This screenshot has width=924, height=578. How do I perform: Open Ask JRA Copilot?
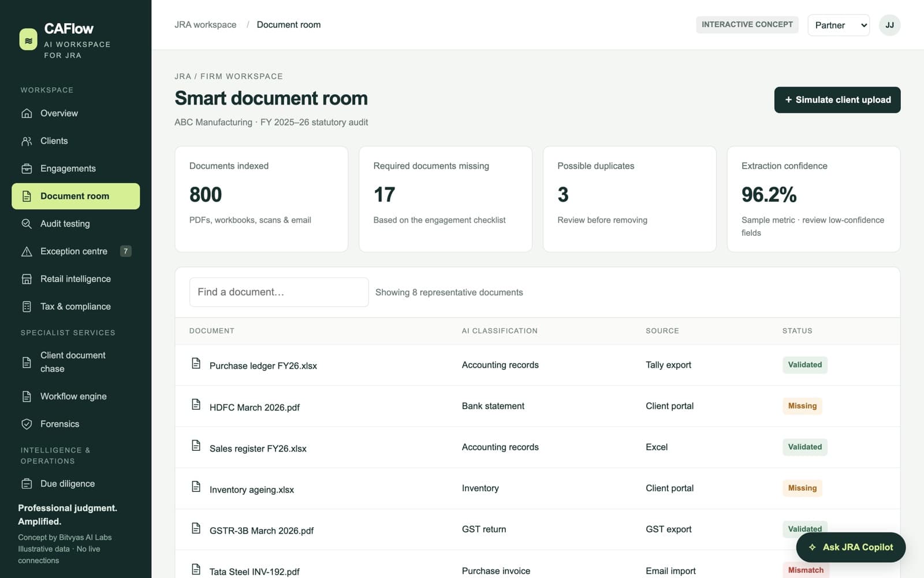(851, 547)
